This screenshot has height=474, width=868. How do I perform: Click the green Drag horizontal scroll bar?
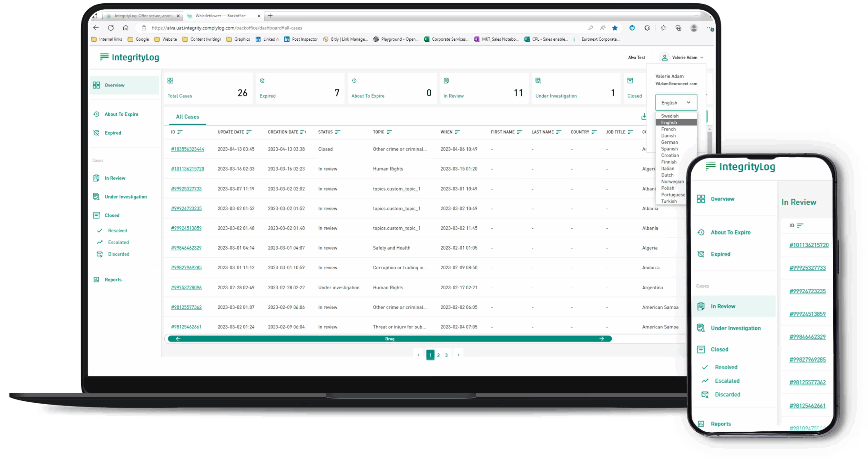390,339
